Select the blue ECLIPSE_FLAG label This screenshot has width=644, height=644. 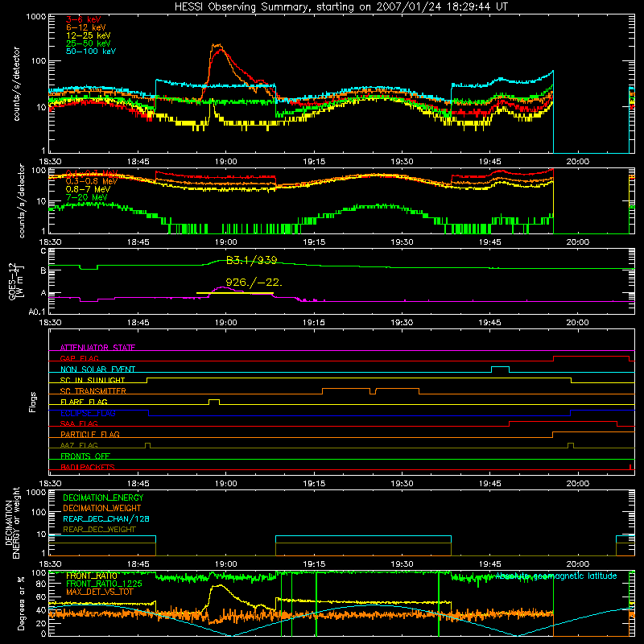point(88,413)
